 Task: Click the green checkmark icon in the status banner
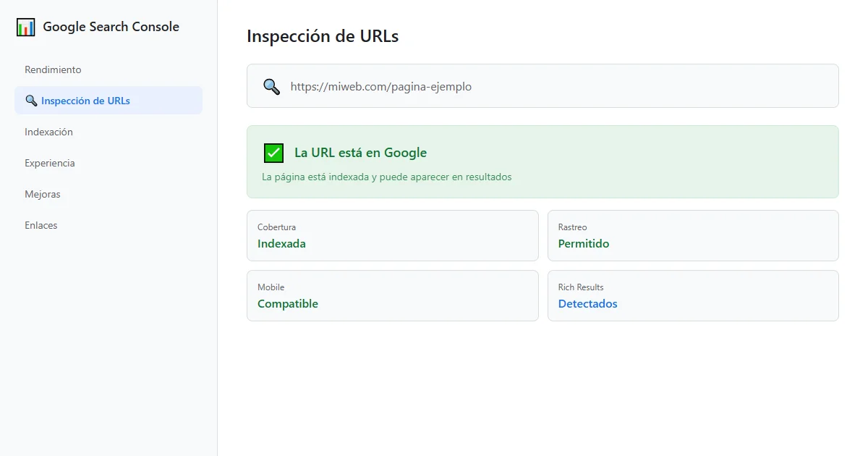[273, 153]
